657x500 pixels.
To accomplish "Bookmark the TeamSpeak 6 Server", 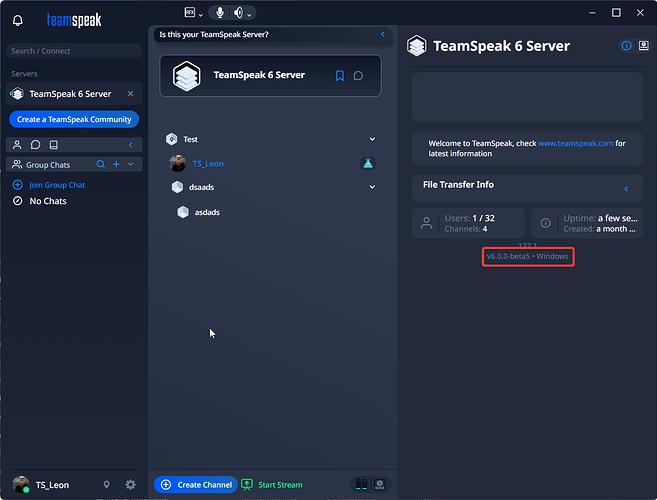I will click(340, 75).
